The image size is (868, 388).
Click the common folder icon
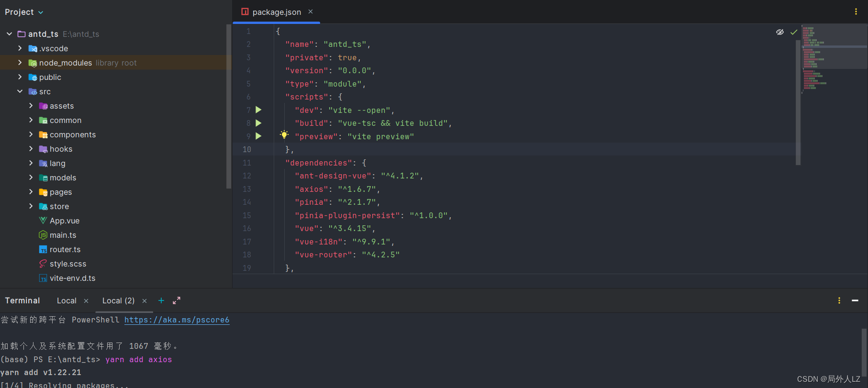pos(43,120)
